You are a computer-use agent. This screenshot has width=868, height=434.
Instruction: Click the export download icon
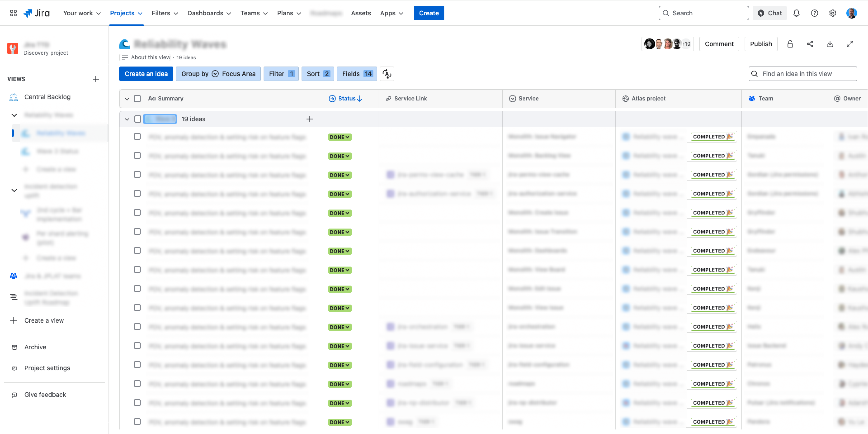click(x=830, y=44)
